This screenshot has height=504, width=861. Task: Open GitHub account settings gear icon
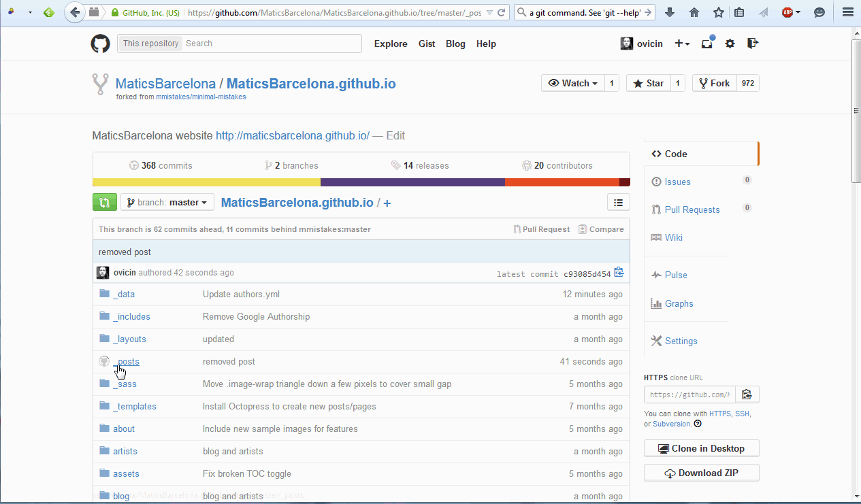[730, 44]
